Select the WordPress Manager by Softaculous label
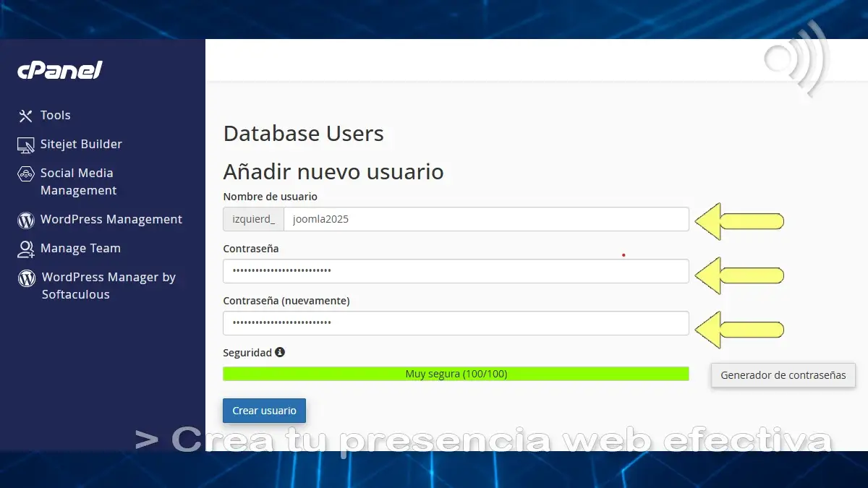The height and width of the screenshot is (488, 868). (x=109, y=286)
